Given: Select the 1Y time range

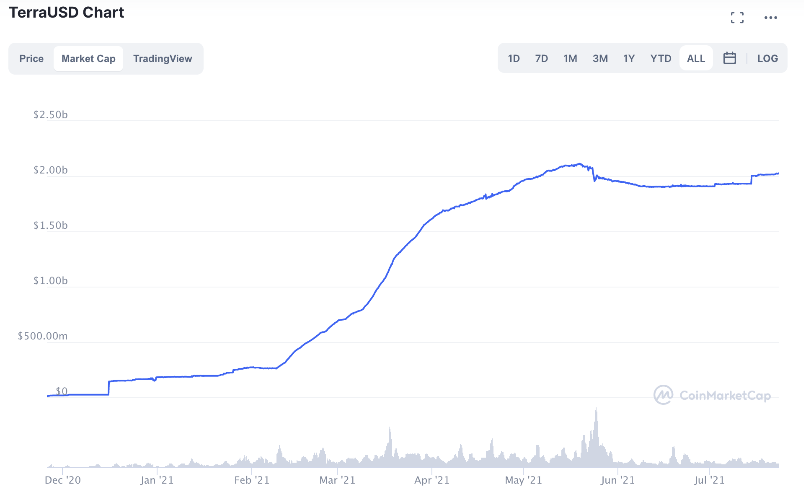Looking at the screenshot, I should click(629, 59).
